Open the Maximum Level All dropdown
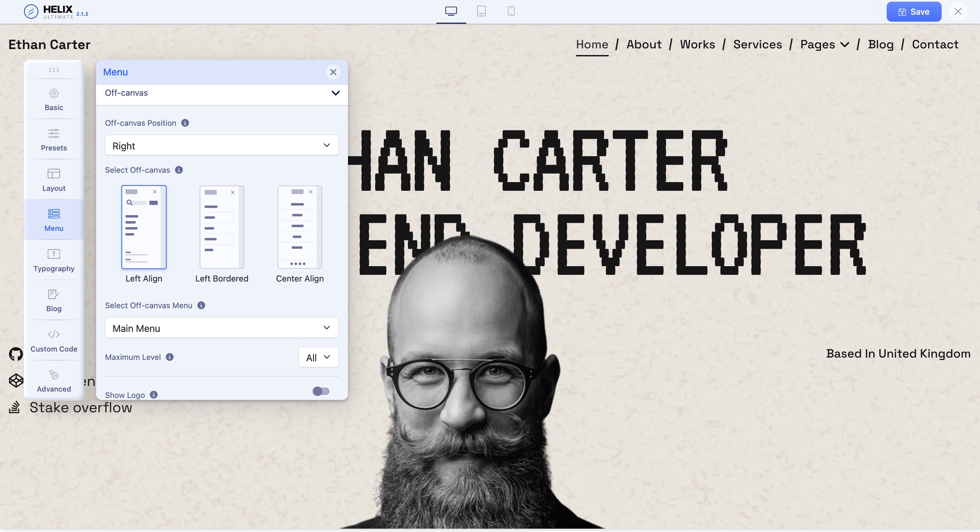This screenshot has width=980, height=532. coord(318,357)
